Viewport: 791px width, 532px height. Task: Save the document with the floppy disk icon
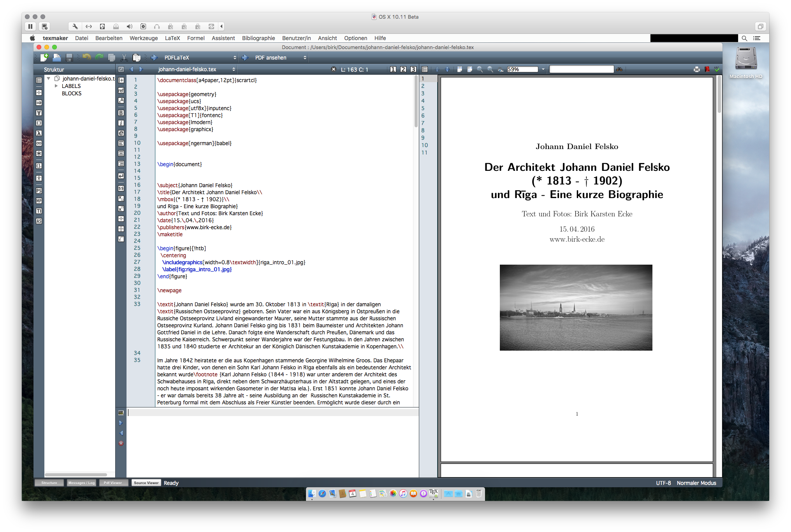[x=69, y=58]
